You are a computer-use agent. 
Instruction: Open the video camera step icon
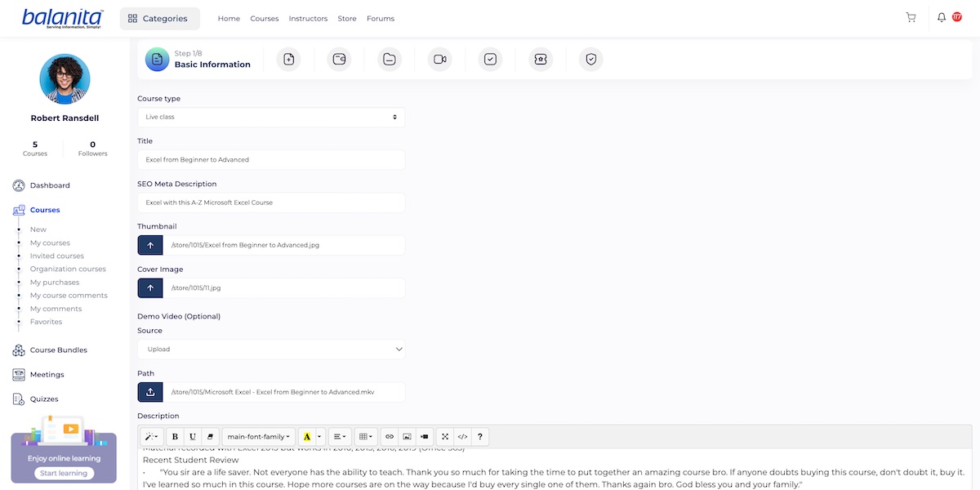[x=439, y=59]
